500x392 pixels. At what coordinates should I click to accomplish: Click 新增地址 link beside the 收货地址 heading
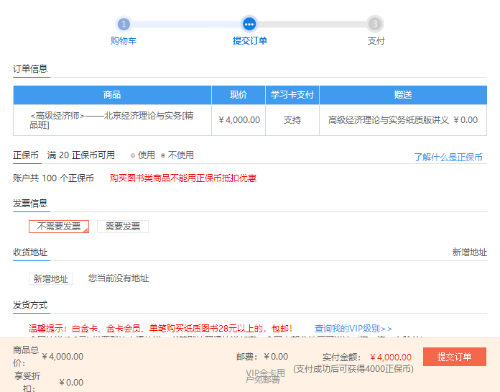tap(469, 252)
